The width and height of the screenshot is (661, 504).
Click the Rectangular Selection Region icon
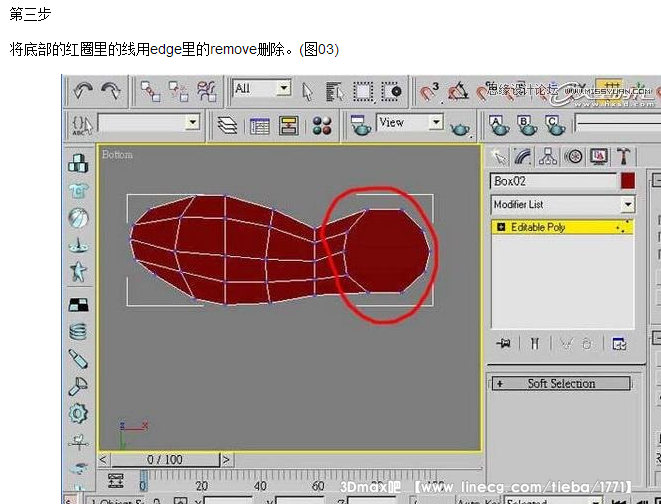click(363, 91)
